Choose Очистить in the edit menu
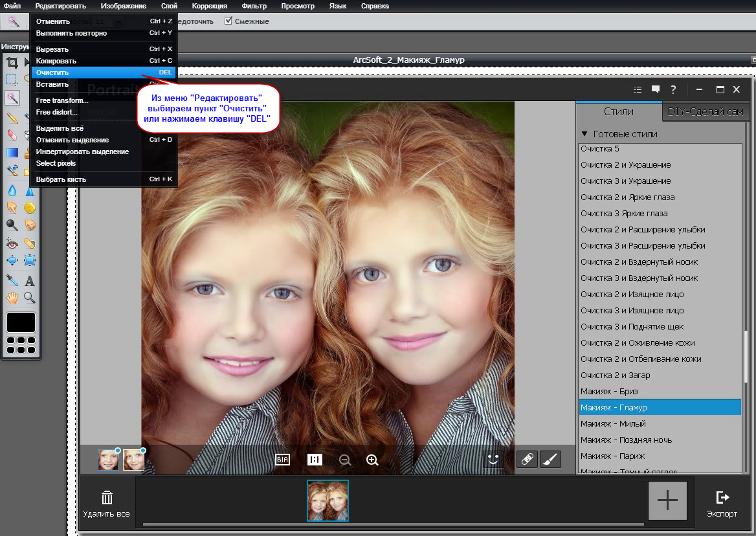The height and width of the screenshot is (536, 756). [104, 73]
